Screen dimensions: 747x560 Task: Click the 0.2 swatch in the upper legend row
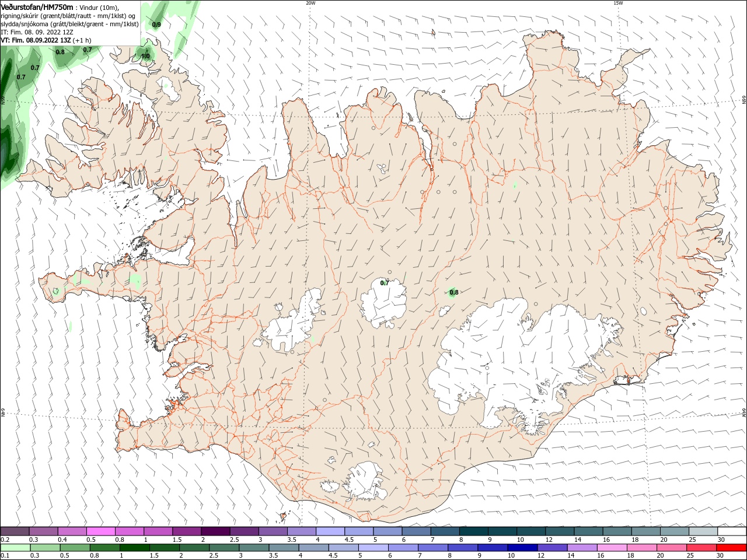(15, 531)
